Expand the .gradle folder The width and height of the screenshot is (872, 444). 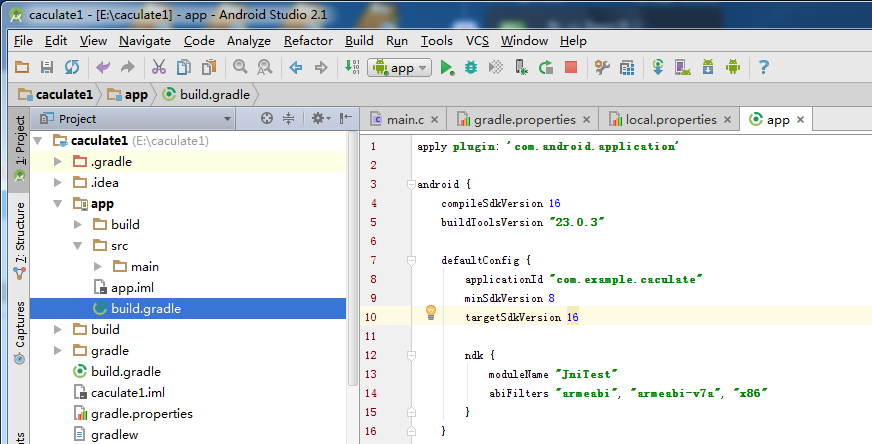57,162
